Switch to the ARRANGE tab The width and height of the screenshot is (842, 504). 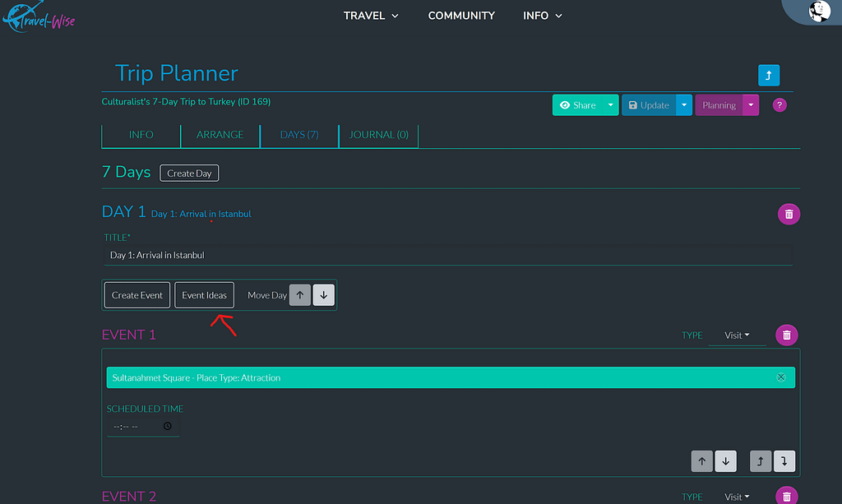tap(220, 135)
